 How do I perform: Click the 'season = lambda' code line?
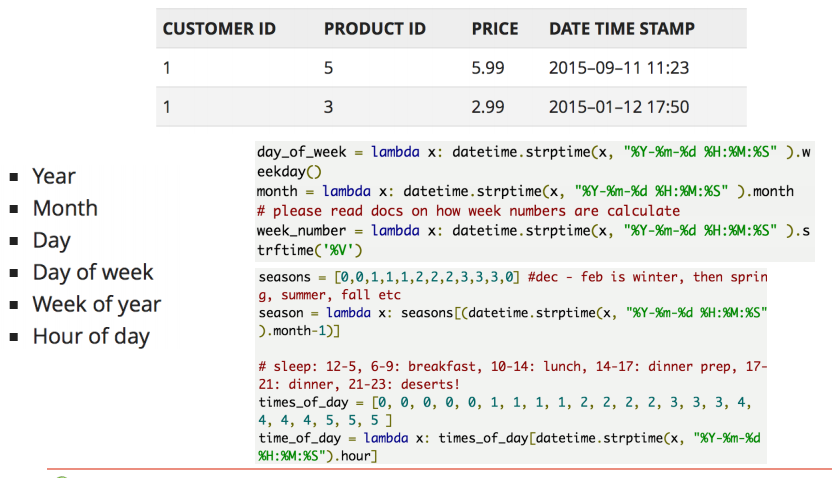513,321
